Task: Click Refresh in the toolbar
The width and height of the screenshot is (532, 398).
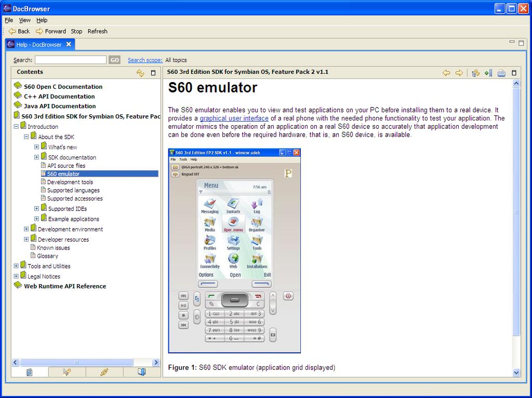Action: point(97,31)
